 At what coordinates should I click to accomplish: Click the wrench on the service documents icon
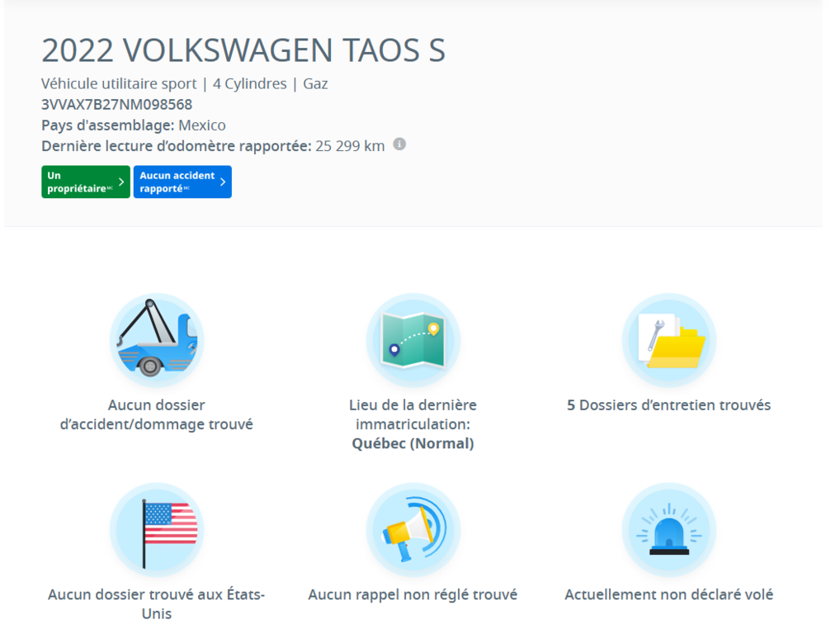656,330
